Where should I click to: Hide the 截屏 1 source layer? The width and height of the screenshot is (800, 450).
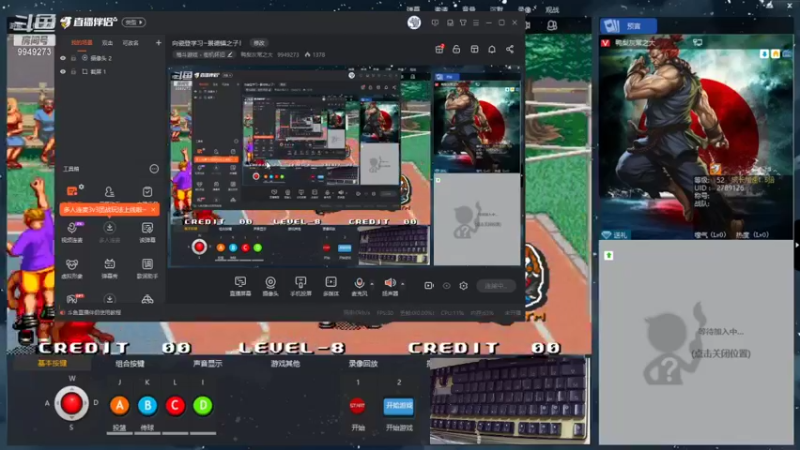point(63,71)
